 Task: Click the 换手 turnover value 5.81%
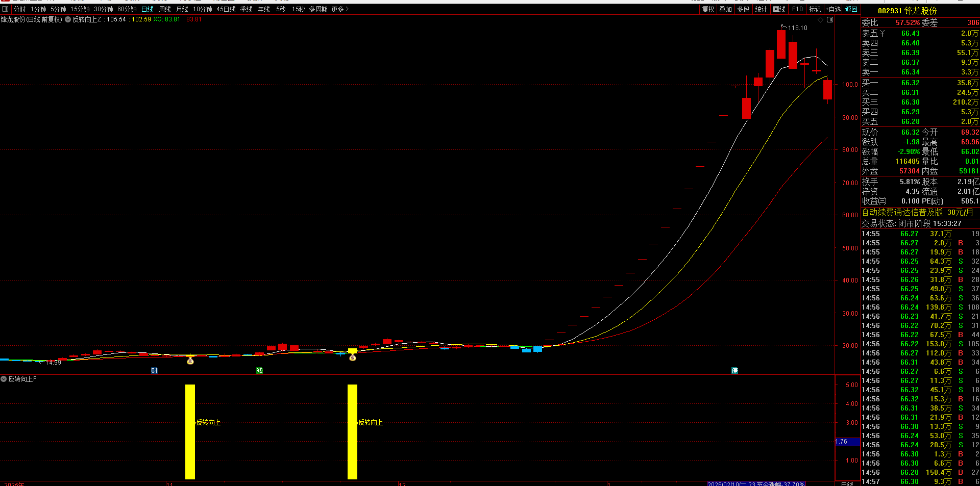(x=910, y=182)
